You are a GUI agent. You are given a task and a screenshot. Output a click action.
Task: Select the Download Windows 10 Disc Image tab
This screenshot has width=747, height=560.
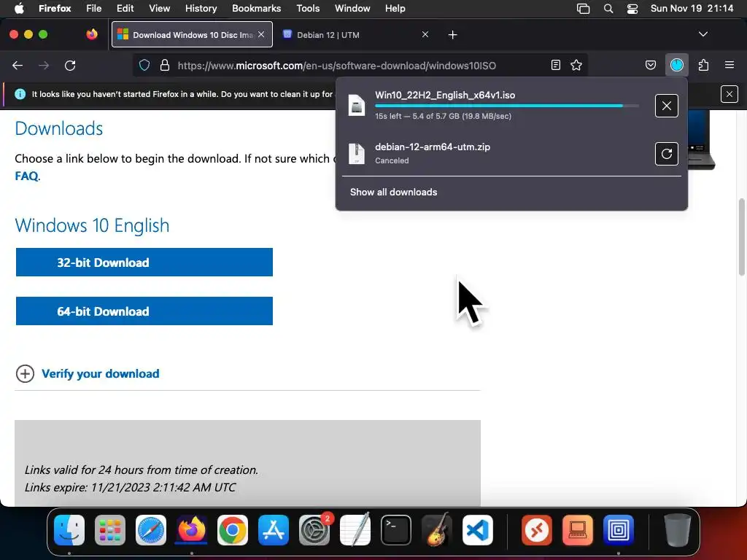pyautogui.click(x=192, y=34)
